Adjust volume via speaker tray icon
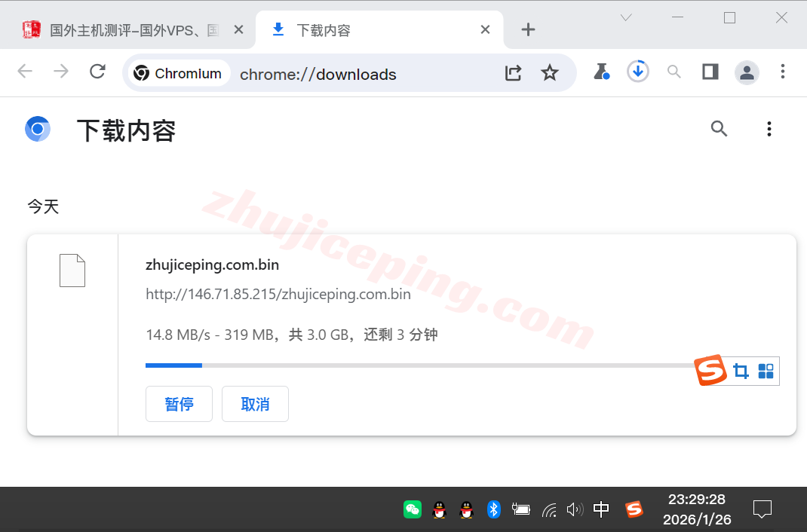Screen dimensions: 807x532 click(x=575, y=509)
